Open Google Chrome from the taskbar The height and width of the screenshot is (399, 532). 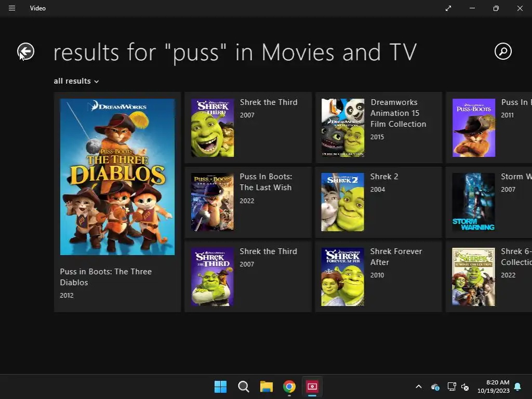(x=289, y=387)
